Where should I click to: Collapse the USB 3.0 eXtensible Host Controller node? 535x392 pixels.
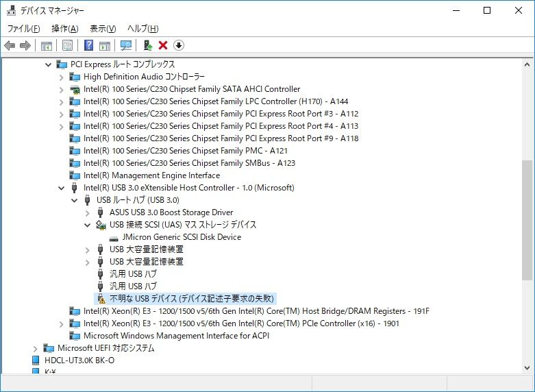point(62,188)
